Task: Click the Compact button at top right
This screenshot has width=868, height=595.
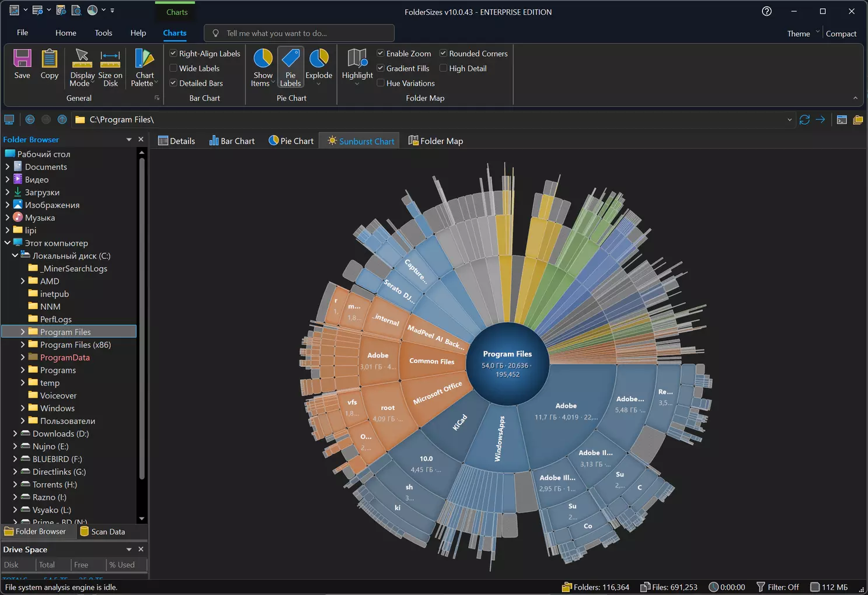Action: point(841,34)
